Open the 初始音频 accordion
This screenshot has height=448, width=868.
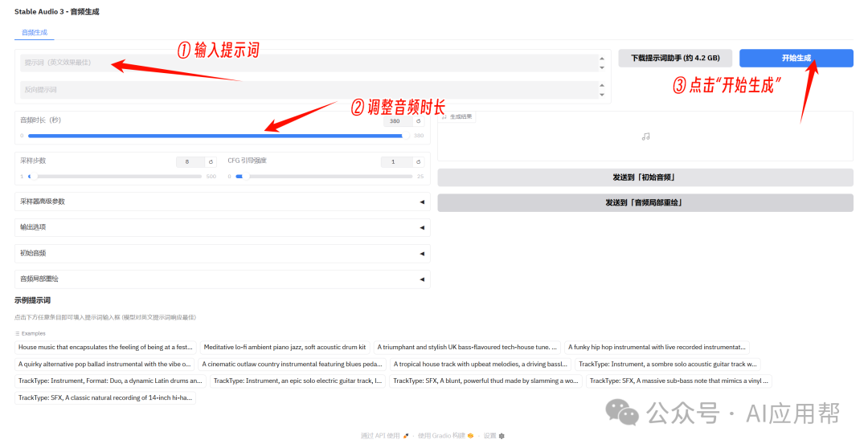pos(223,254)
